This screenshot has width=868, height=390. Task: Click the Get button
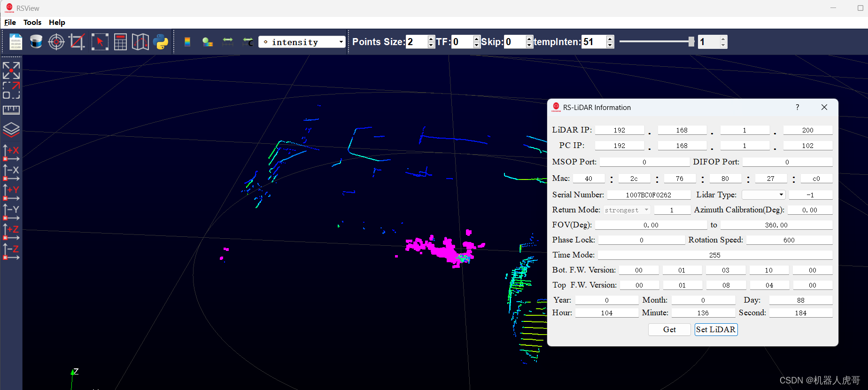669,329
